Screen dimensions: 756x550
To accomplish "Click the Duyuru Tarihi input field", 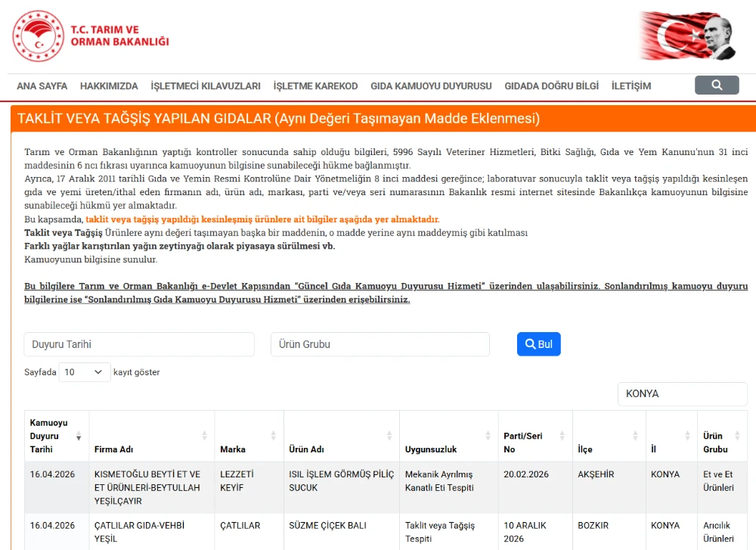I will [139, 344].
